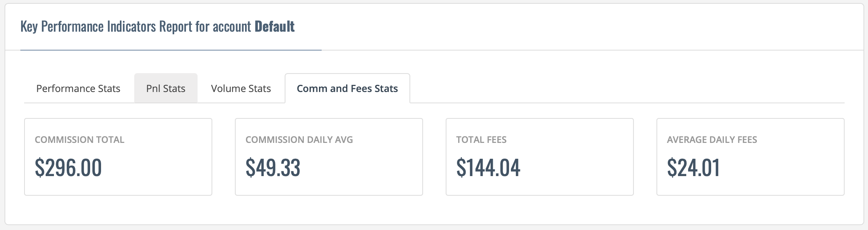
Task: Select the $296.00 commission total value
Action: (x=68, y=168)
